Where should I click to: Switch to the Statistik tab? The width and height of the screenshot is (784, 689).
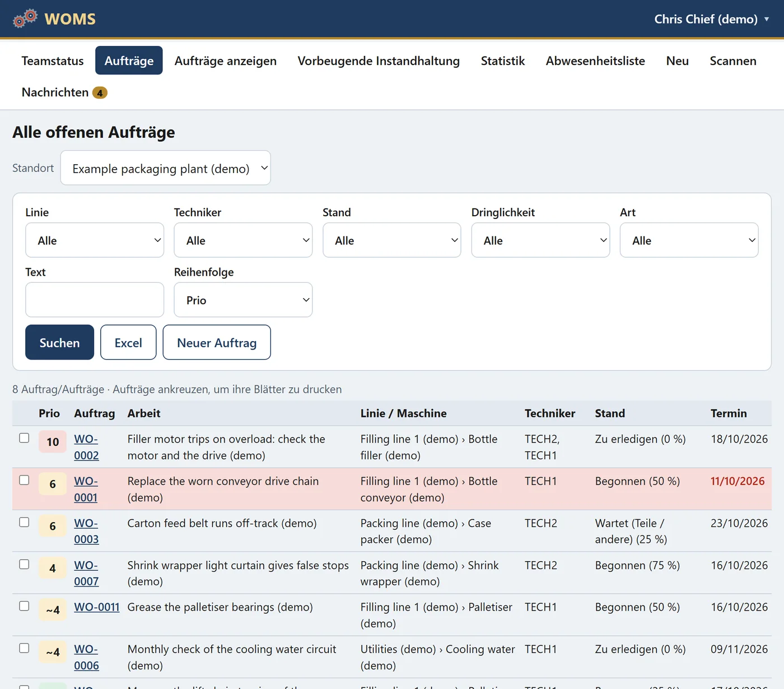[x=503, y=60]
